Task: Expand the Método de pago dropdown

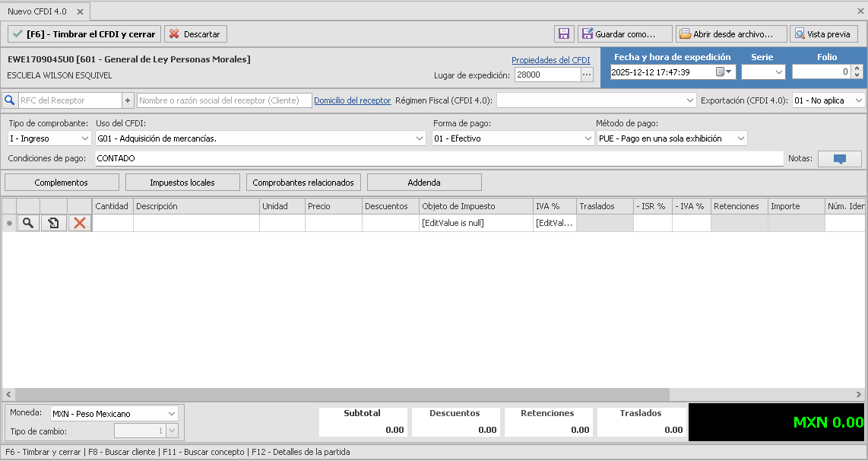Action: (x=740, y=138)
